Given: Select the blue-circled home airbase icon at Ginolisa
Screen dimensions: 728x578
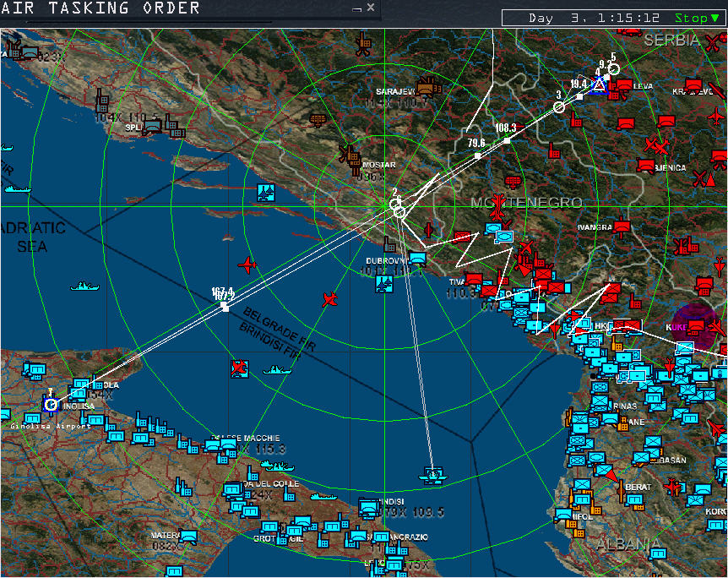Looking at the screenshot, I should pyautogui.click(x=51, y=405).
